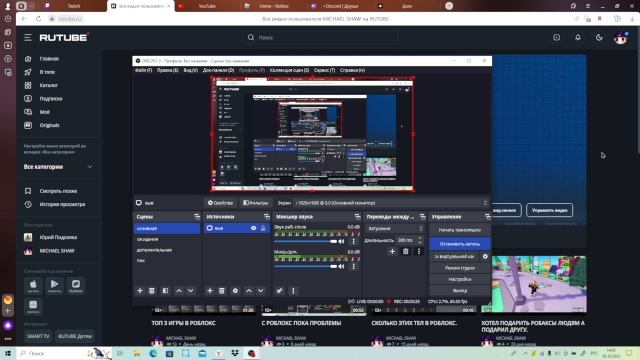Add a transition with the plus icon in the transitions panel
The width and height of the screenshot is (640, 360).
tap(392, 251)
